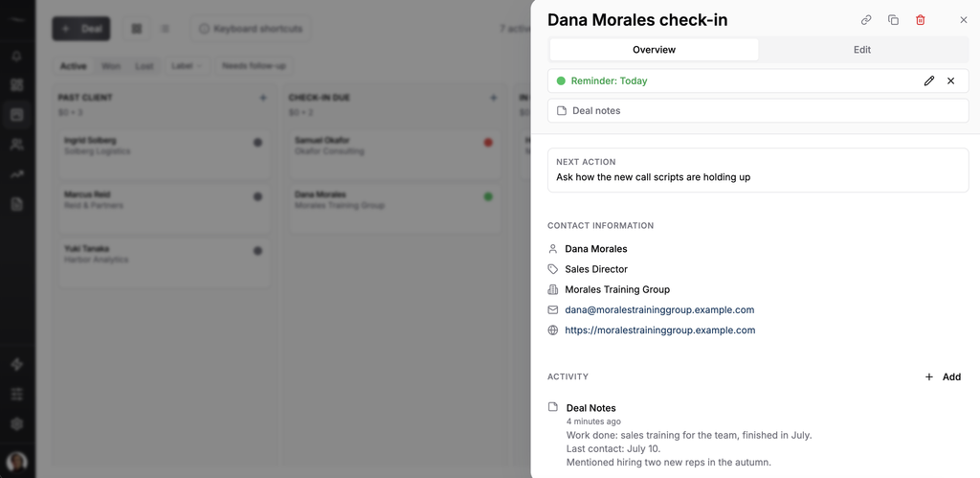980x478 pixels.
Task: Switch to the Edit tab
Action: (x=862, y=50)
